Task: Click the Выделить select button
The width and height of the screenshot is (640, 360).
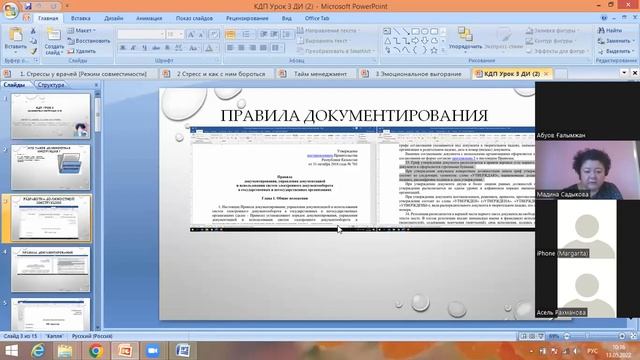Action: (x=616, y=51)
